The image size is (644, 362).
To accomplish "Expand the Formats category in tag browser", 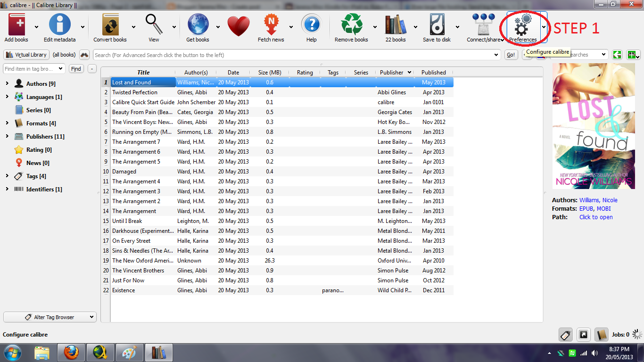I will (x=7, y=123).
